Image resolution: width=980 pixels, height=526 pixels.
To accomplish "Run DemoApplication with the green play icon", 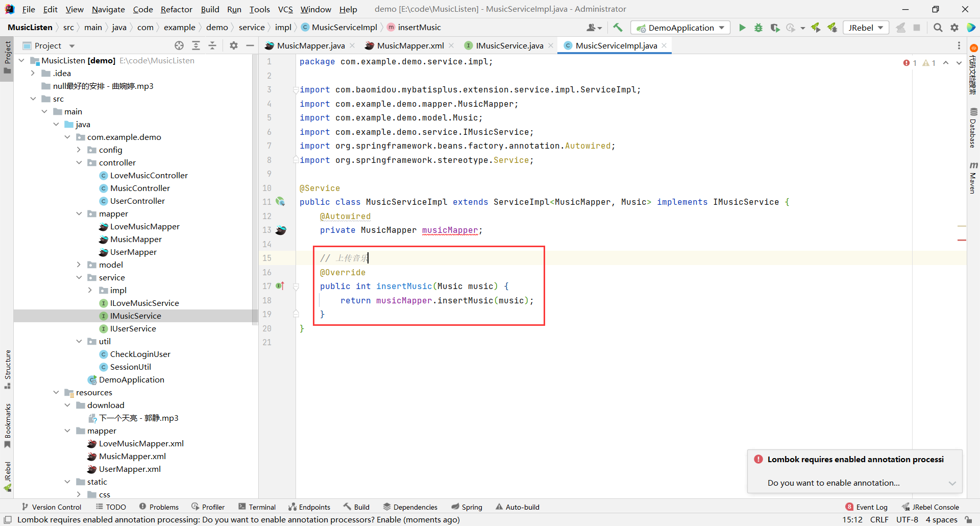I will [x=742, y=28].
